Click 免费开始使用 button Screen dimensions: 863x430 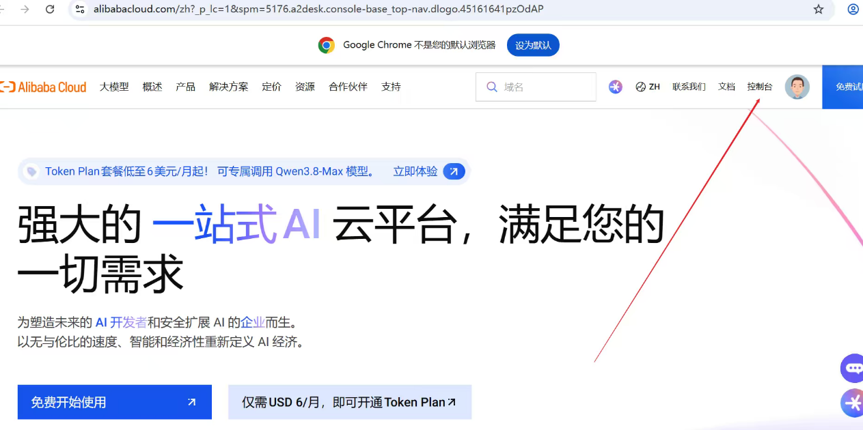[x=114, y=402]
